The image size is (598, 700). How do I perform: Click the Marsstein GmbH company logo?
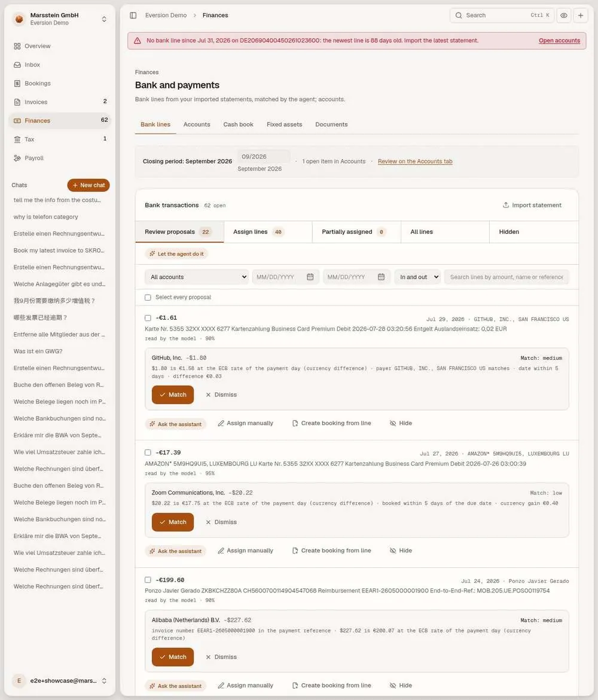click(19, 19)
